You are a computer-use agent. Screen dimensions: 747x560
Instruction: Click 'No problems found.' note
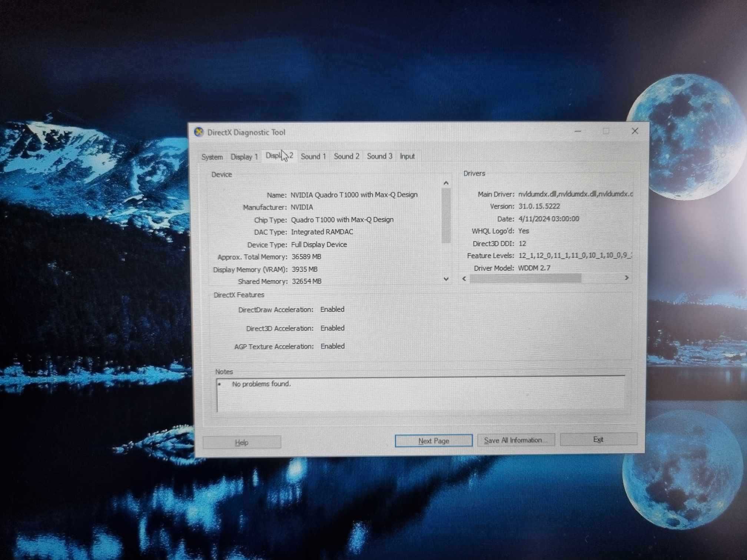[x=261, y=384]
